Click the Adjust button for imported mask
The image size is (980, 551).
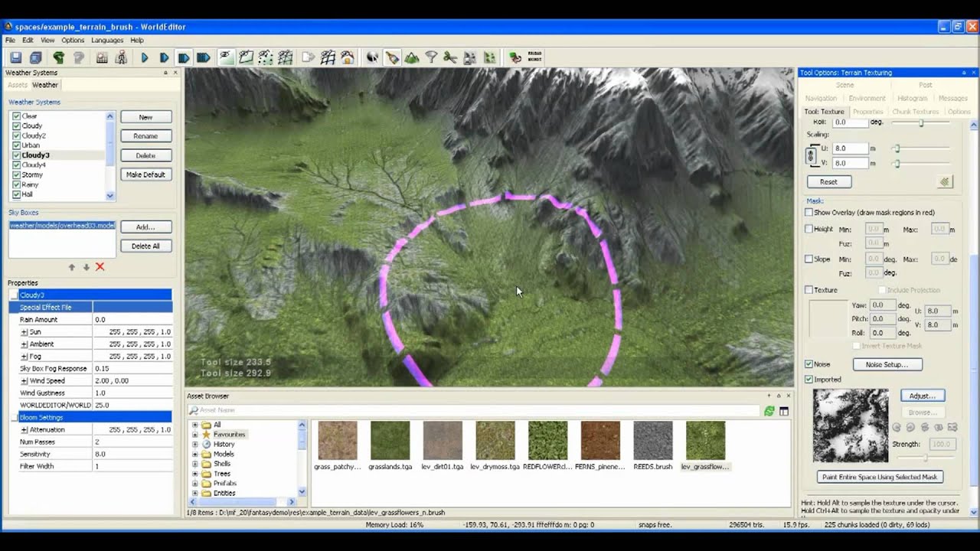tap(923, 396)
